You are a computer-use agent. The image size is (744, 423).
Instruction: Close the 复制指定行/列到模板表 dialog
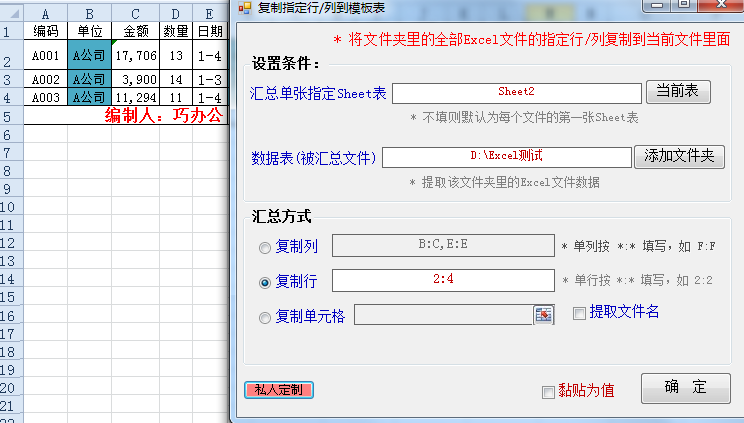(721, 5)
